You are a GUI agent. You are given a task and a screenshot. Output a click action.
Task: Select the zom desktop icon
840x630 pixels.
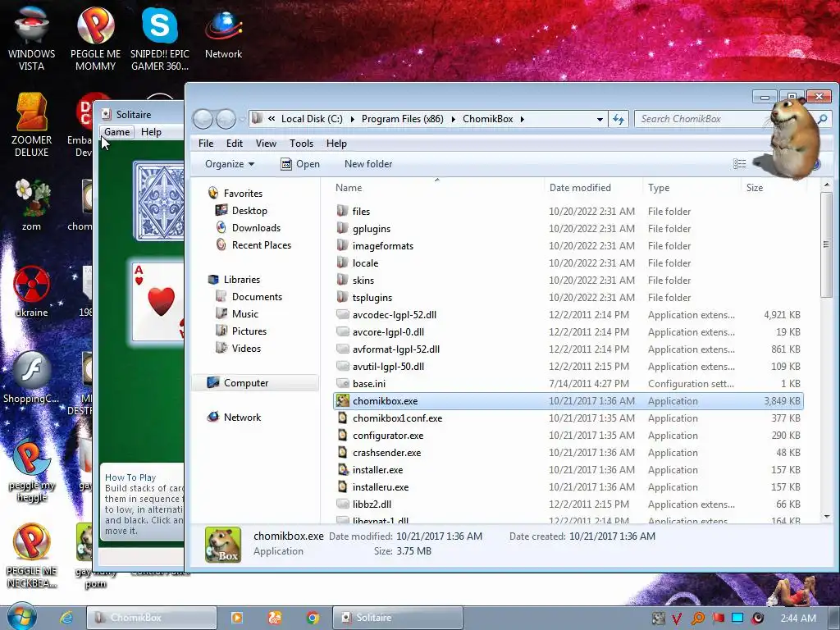31,203
